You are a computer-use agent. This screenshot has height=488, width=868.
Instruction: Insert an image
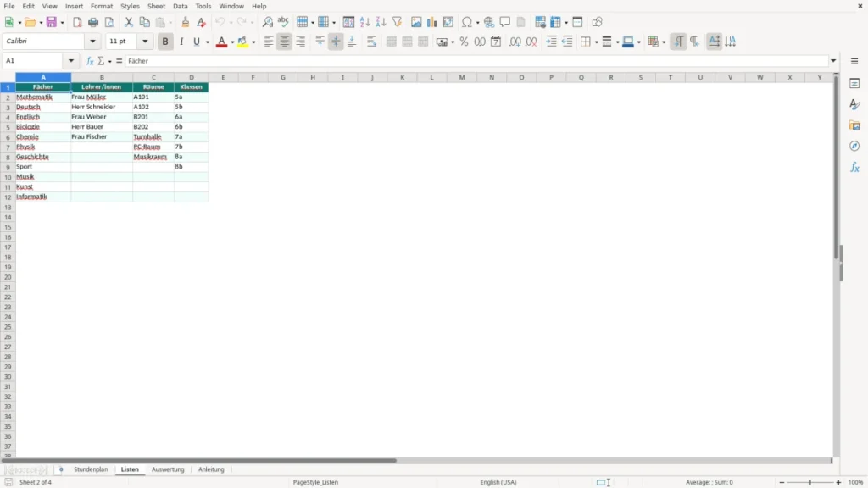pyautogui.click(x=416, y=22)
